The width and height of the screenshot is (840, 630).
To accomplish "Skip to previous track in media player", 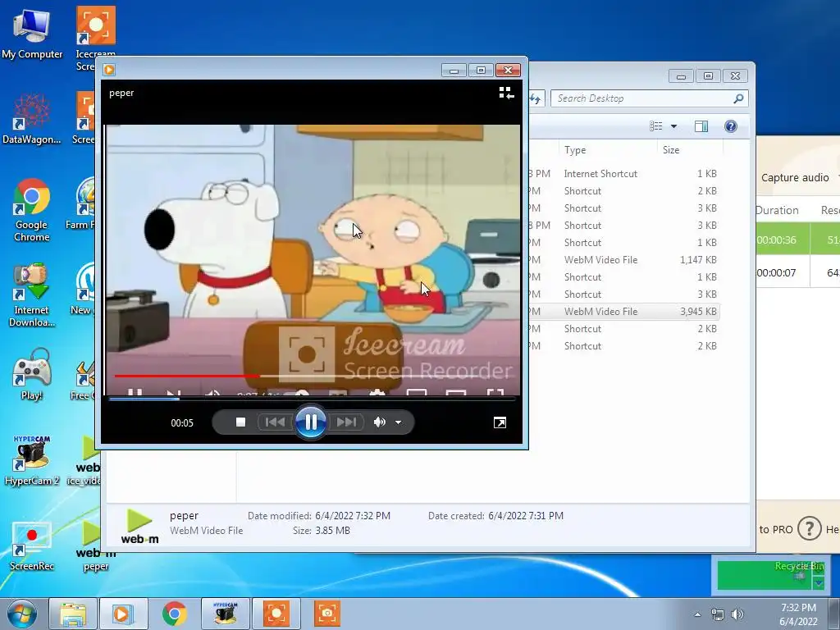I will [275, 422].
